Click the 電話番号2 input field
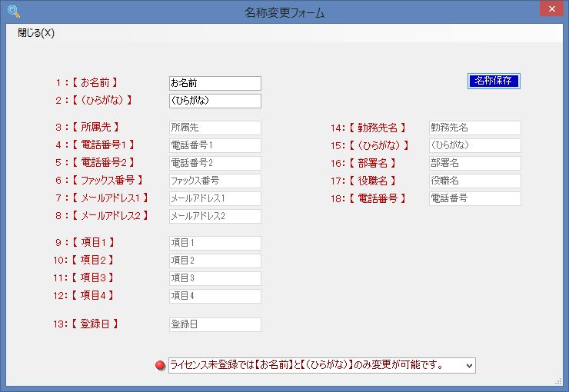This screenshot has width=569, height=392. point(215,163)
